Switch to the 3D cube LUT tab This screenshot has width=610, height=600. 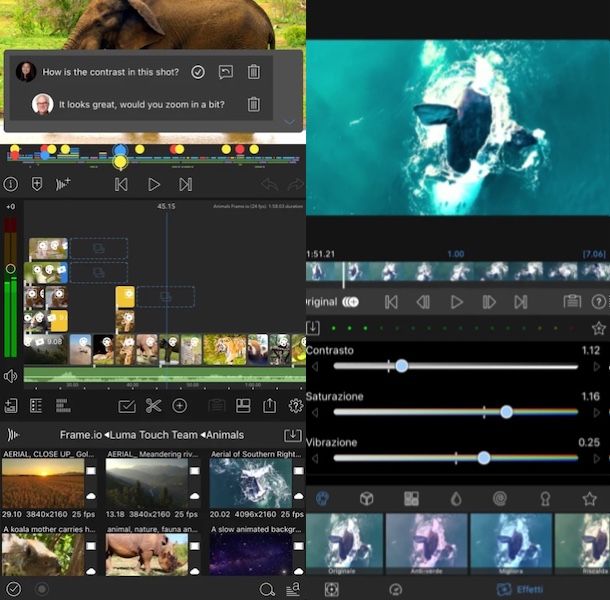tap(366, 498)
